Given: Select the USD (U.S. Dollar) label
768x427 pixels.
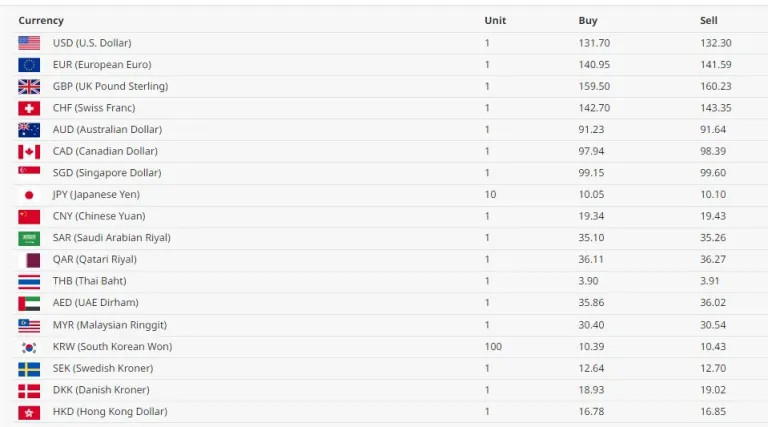Looking at the screenshot, I should [92, 43].
